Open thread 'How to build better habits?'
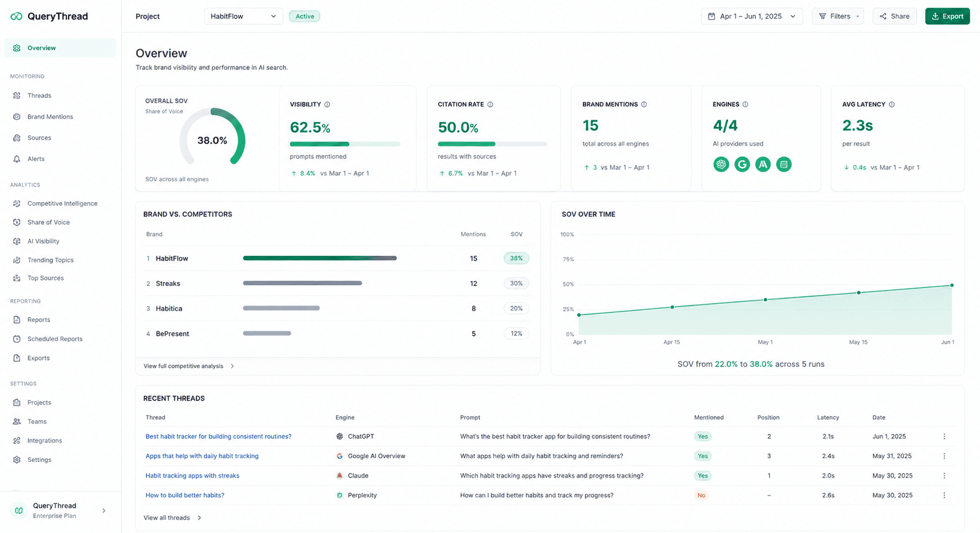The height and width of the screenshot is (533, 980). click(185, 496)
